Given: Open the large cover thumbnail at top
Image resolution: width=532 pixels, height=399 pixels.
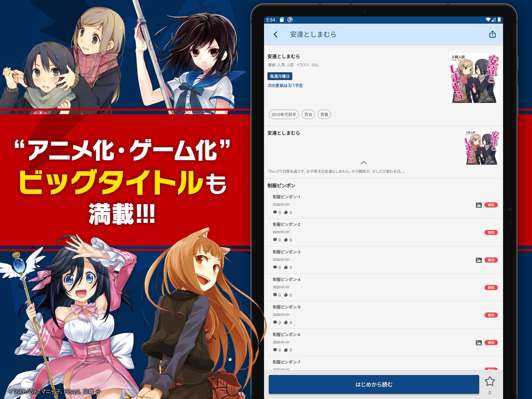Looking at the screenshot, I should coord(474,78).
